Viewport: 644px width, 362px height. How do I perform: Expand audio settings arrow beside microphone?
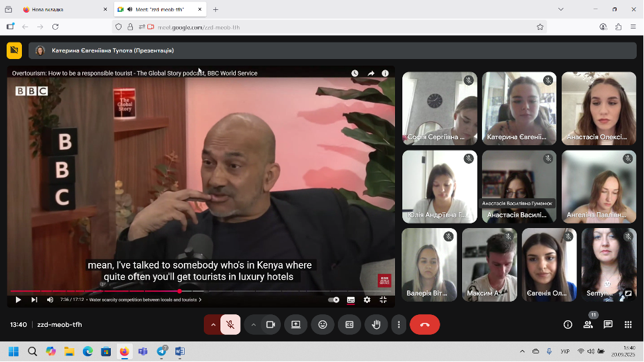click(212, 325)
